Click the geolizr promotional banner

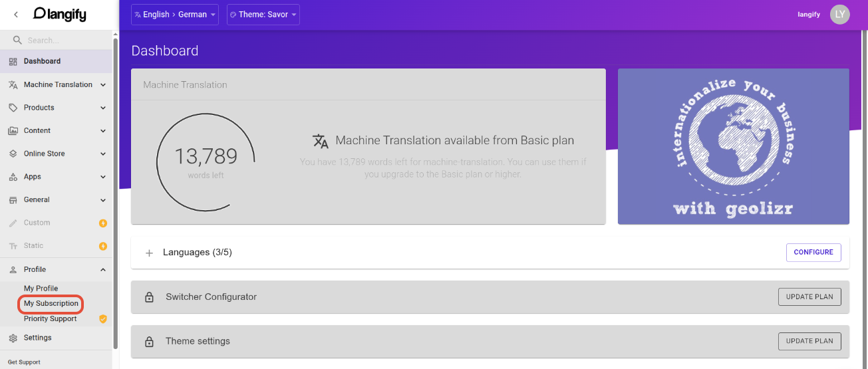coord(734,146)
